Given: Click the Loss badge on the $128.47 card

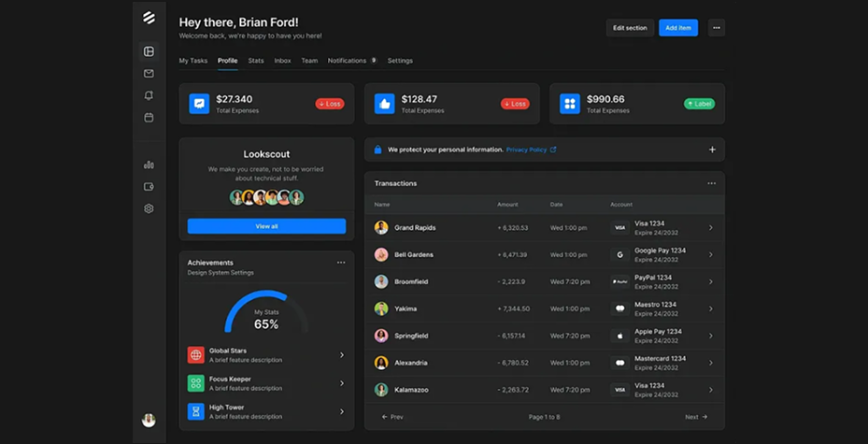Looking at the screenshot, I should pos(515,104).
